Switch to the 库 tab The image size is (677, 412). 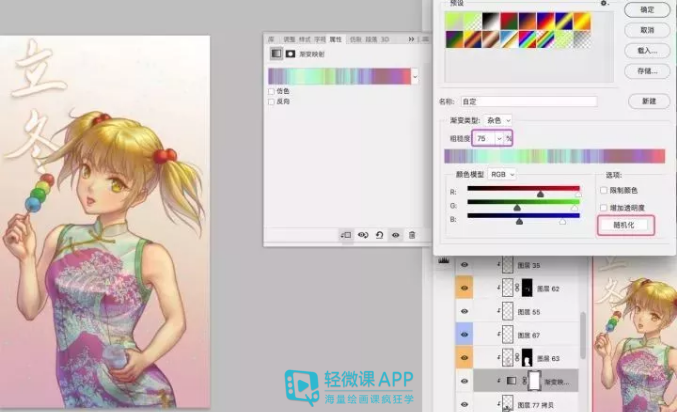coord(271,39)
